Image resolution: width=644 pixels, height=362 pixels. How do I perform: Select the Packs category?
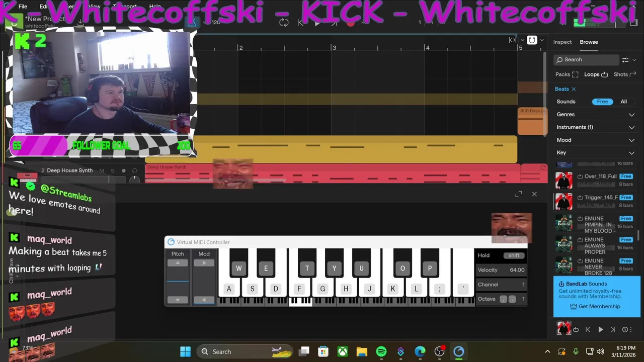click(567, 74)
